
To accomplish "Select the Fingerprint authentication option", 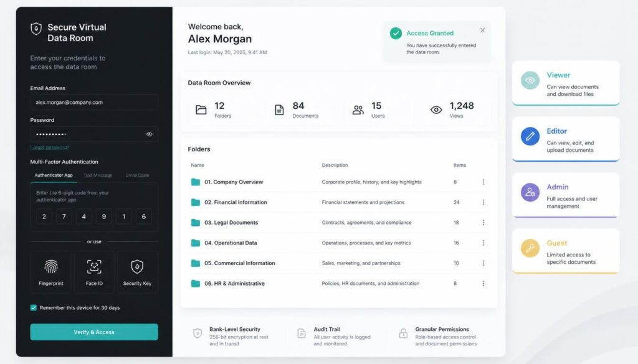I will tap(51, 272).
